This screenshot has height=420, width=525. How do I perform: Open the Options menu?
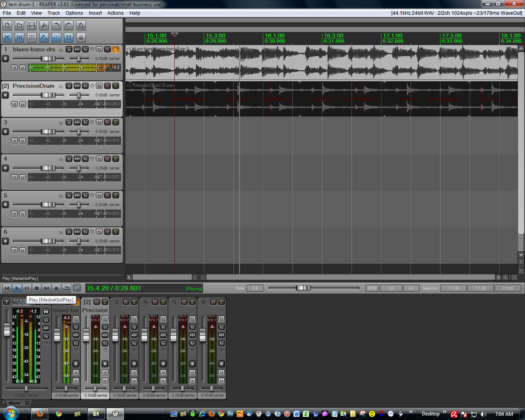(74, 13)
